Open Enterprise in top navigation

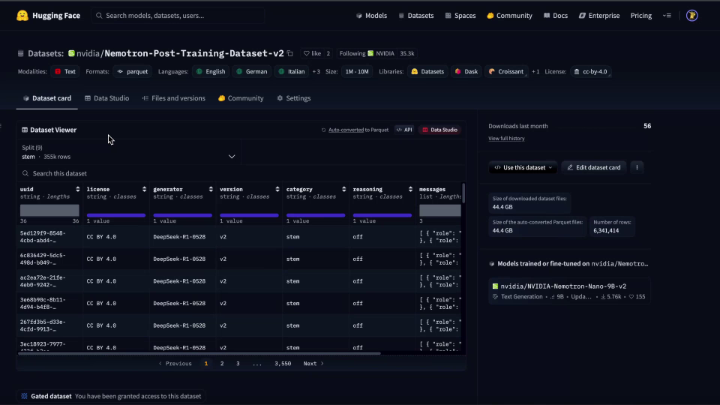[599, 16]
